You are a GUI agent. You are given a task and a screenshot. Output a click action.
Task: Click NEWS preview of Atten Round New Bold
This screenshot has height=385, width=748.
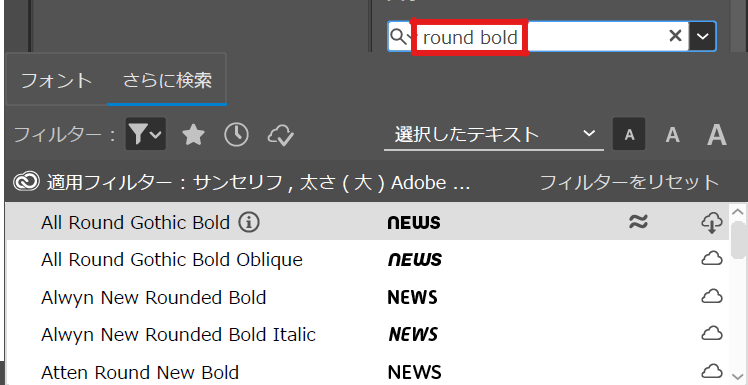(415, 372)
